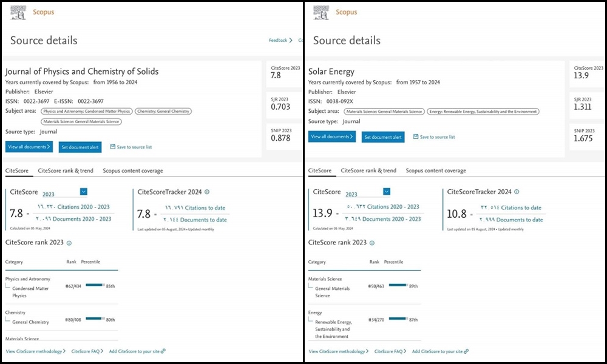Save Journal of Physics to source list
Viewport: 607px width, 364px height.
coord(131,147)
